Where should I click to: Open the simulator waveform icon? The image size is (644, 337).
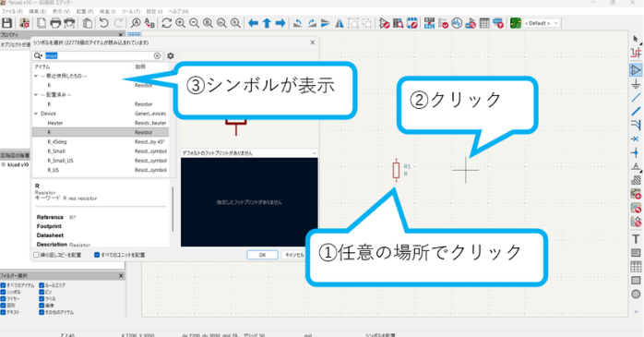457,23
